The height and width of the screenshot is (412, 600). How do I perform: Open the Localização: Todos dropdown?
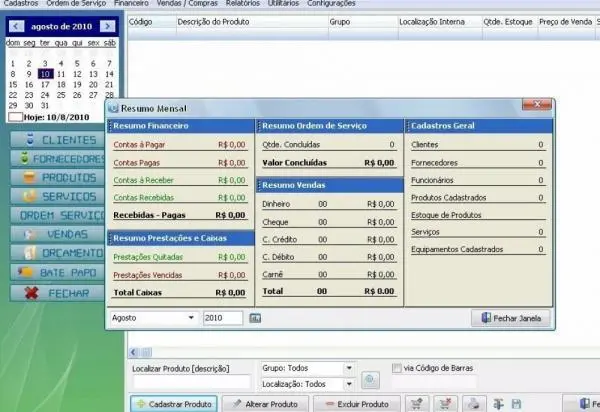(348, 384)
